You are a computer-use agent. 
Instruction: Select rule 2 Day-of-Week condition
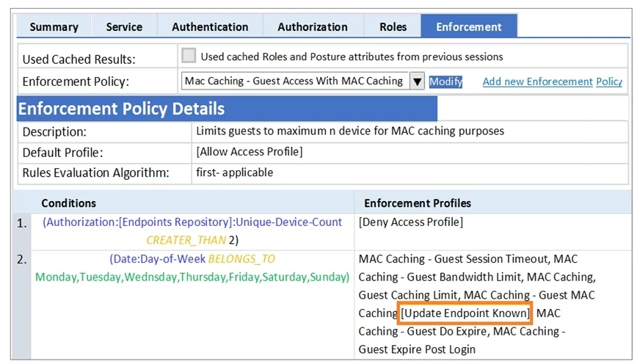pyautogui.click(x=192, y=268)
